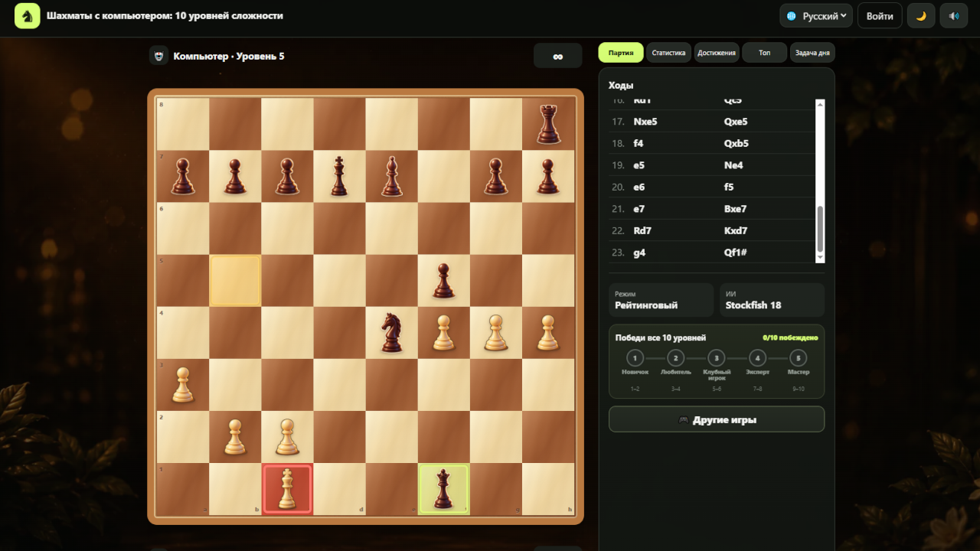Click move e7 in row 21
This screenshot has height=551, width=980.
point(640,209)
